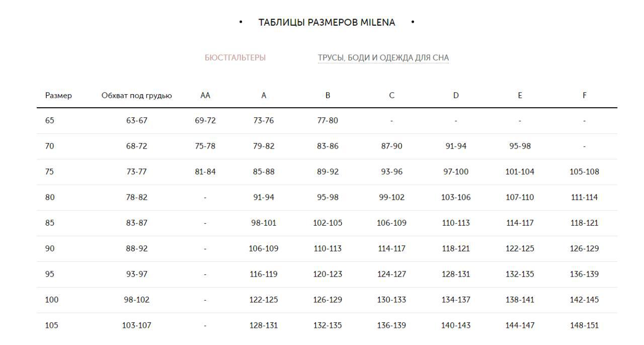Click the 105-108 cell in row 75
This screenshot has width=644, height=345.
pyautogui.click(x=585, y=172)
